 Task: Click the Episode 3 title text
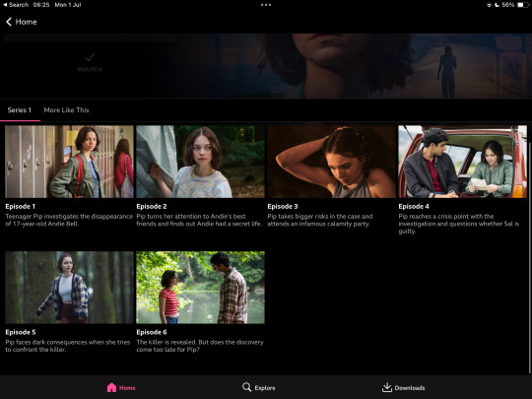pos(283,206)
